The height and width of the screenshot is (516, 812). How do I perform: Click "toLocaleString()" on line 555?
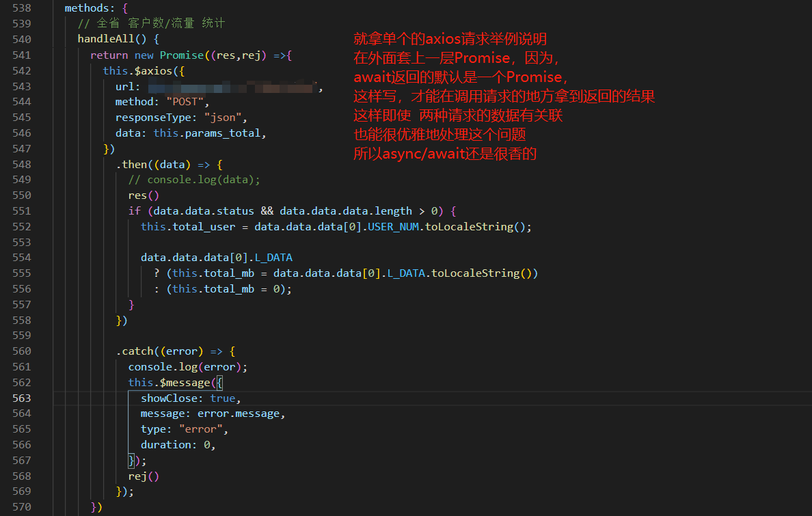pyautogui.click(x=482, y=273)
